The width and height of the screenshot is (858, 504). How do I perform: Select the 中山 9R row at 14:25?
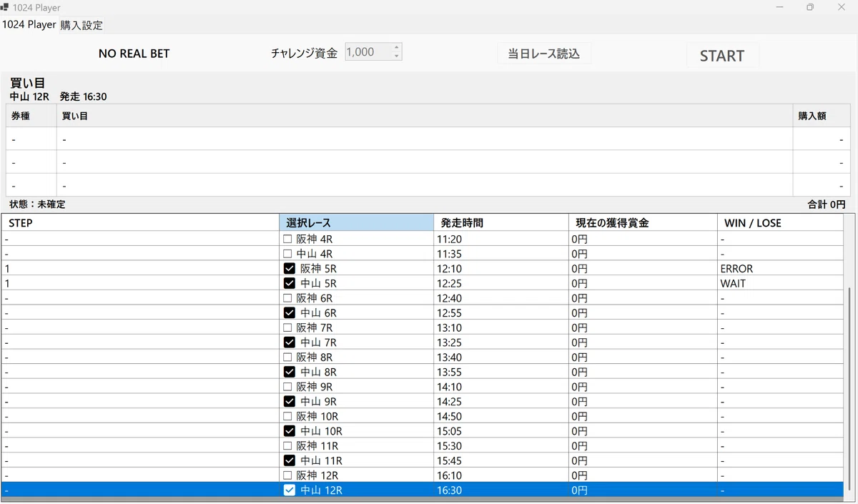tap(423, 402)
